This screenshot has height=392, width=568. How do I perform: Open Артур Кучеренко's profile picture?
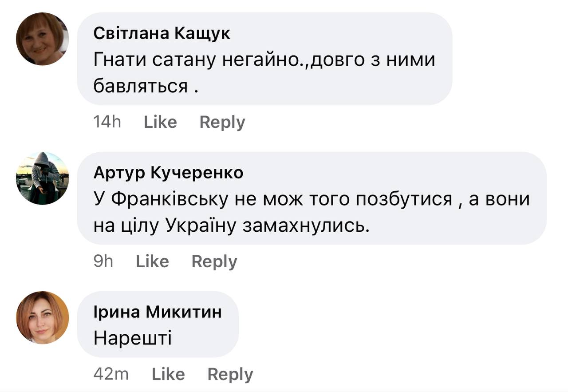tap(43, 178)
